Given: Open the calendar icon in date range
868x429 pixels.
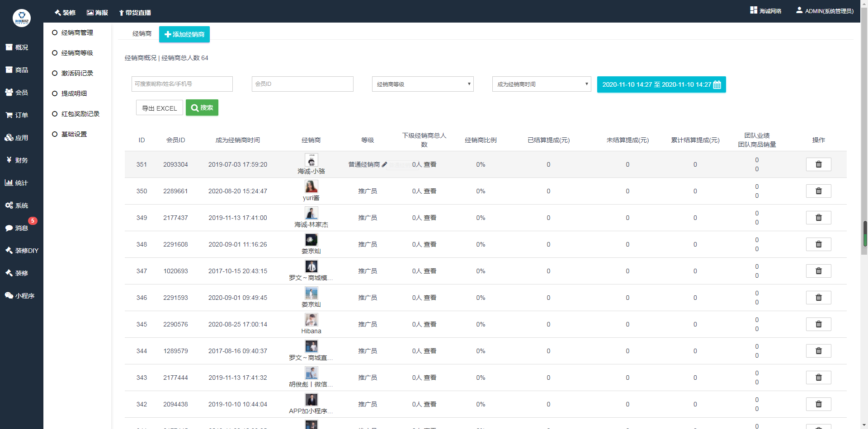Looking at the screenshot, I should 717,85.
